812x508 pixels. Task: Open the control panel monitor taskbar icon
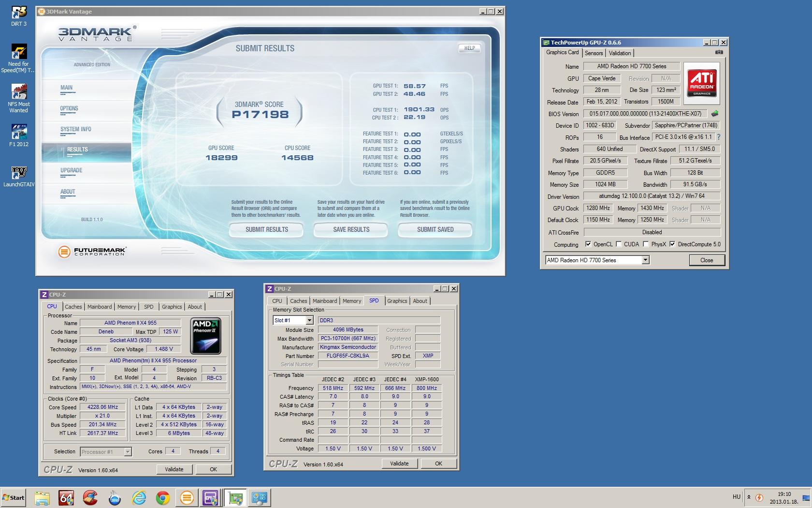(x=260, y=497)
